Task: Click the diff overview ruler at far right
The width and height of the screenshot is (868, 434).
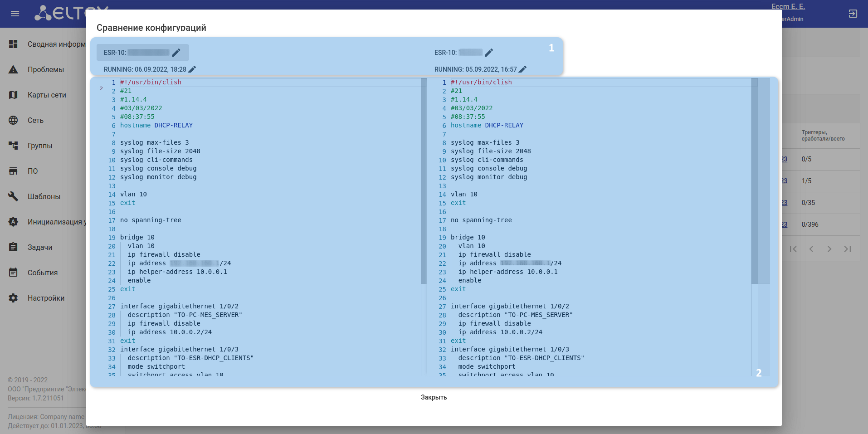Action: click(764, 227)
